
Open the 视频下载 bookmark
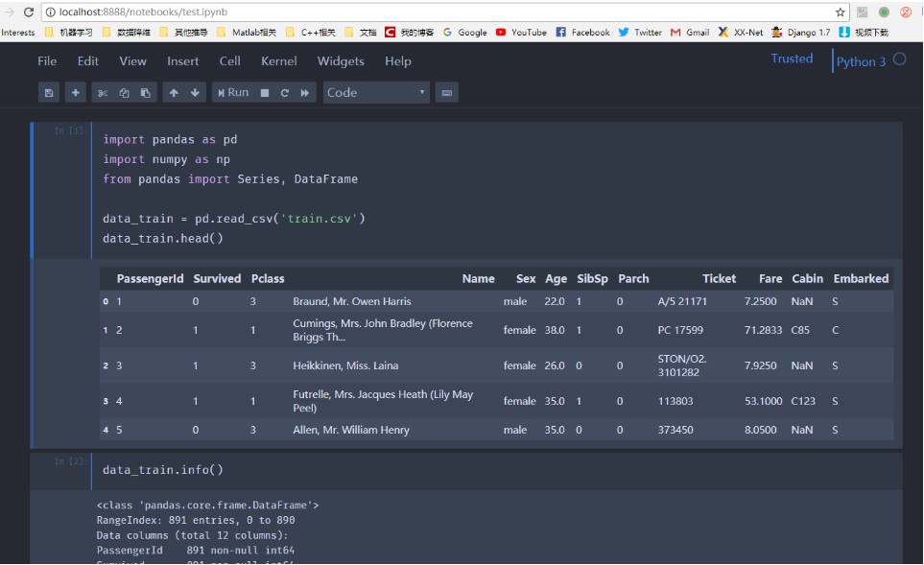coord(864,33)
